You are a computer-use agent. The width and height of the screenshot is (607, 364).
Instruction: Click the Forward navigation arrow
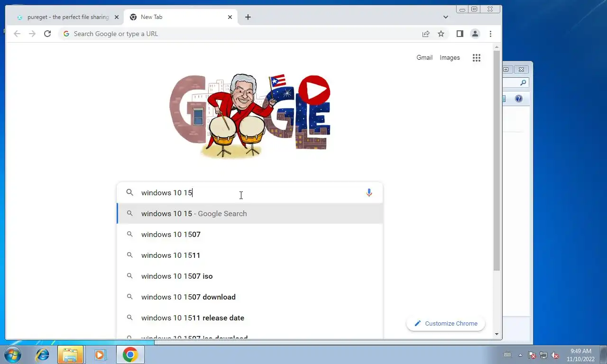click(x=32, y=34)
